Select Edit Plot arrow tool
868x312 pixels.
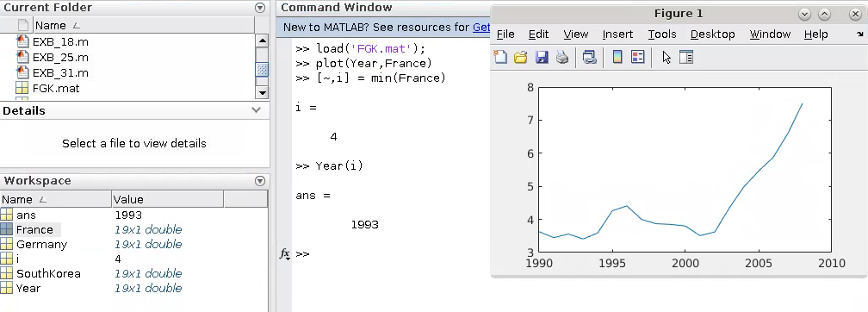coord(666,57)
